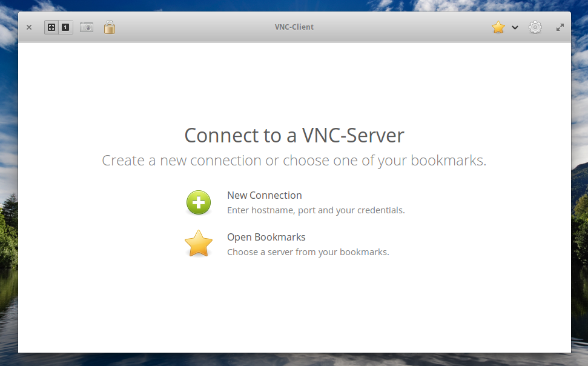Click 'Choose a server from your bookmarks' text
The width and height of the screenshot is (588, 366).
click(308, 252)
